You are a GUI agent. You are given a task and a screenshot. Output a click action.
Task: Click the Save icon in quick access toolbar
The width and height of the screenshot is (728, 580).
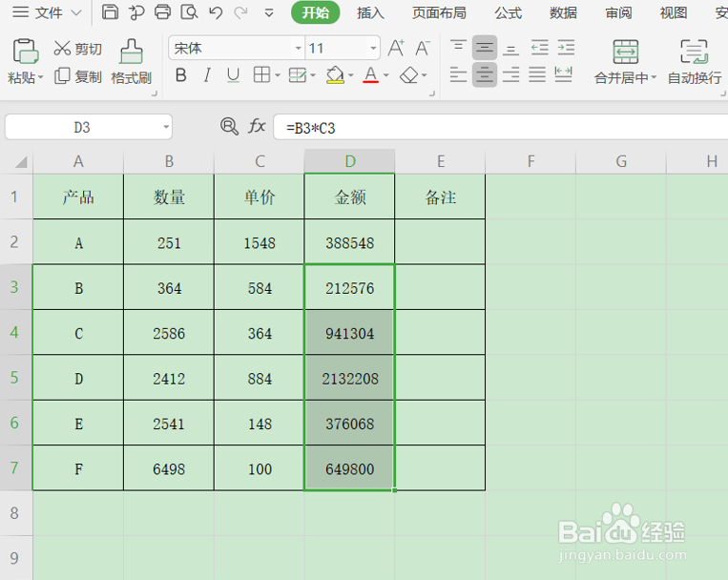(110, 11)
